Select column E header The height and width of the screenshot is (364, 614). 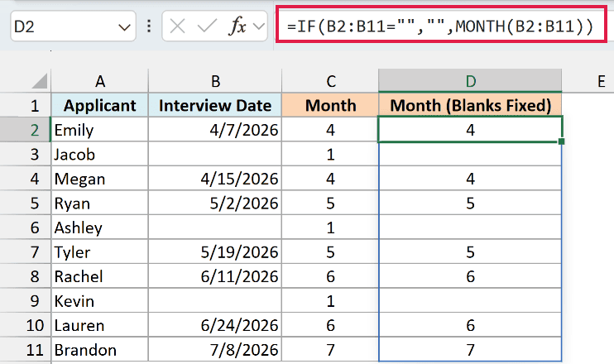pyautogui.click(x=588, y=81)
